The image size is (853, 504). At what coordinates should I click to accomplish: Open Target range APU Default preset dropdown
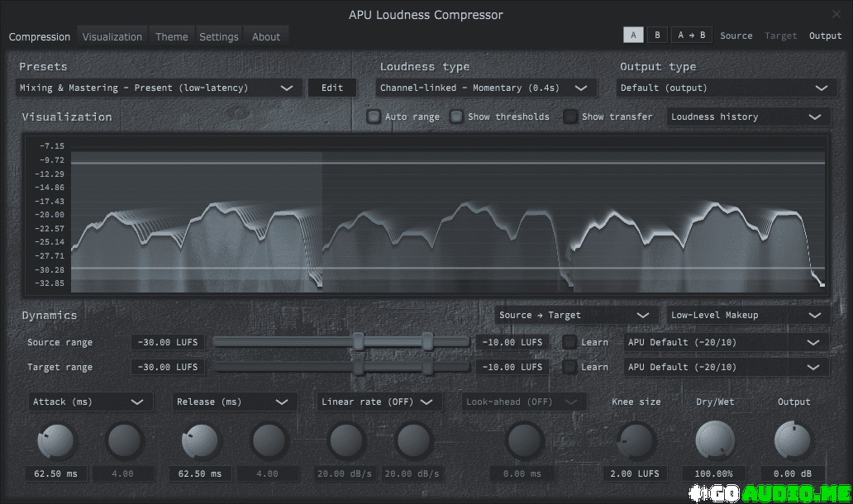click(x=726, y=367)
